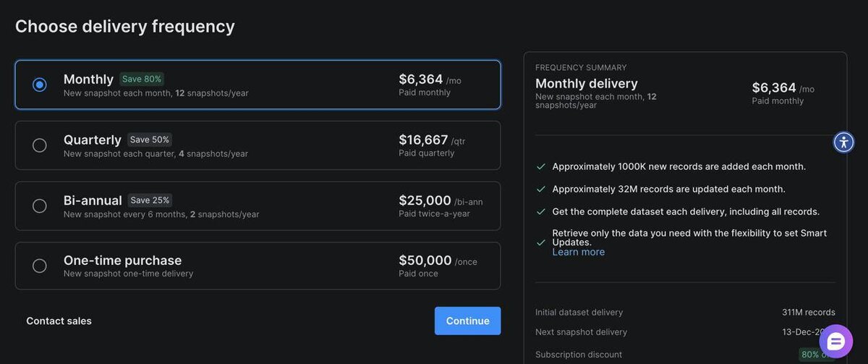Screen dimensions: 868x364
Task: Choose the Bi-annual radio option
Action: tap(40, 206)
